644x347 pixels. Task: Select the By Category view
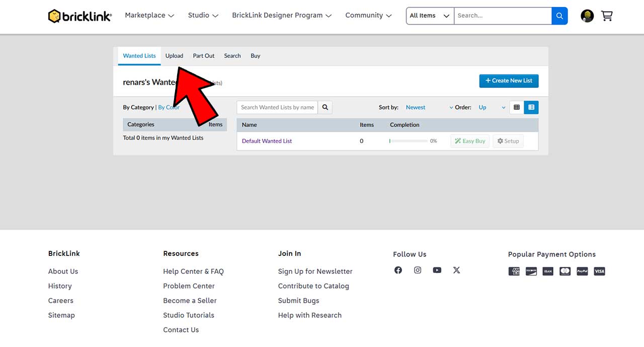pyautogui.click(x=138, y=107)
